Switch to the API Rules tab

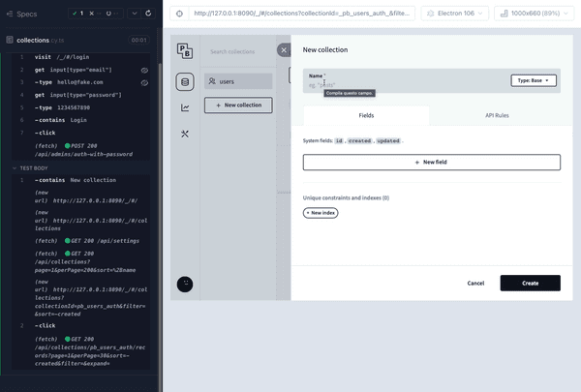click(x=497, y=115)
